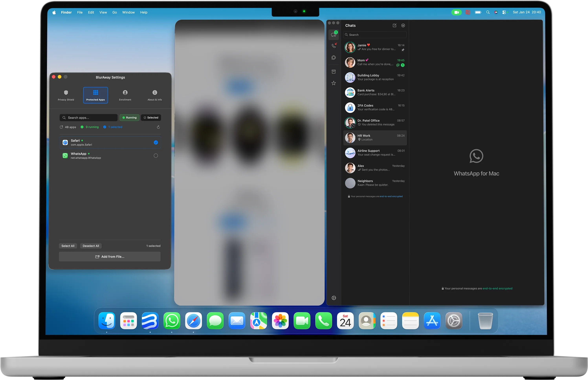Open the WhatsApp Calls sidebar icon
The height and width of the screenshot is (380, 588).
tap(334, 46)
